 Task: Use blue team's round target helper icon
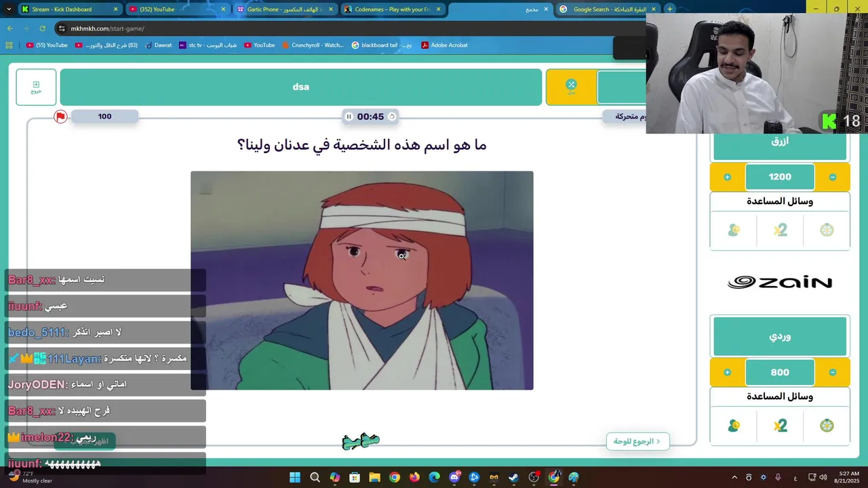click(827, 230)
